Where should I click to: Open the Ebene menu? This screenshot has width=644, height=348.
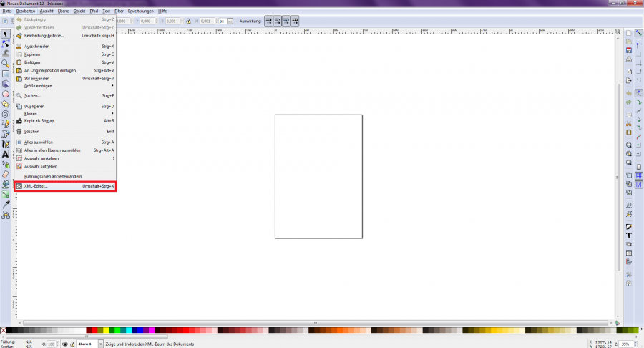[x=63, y=11]
